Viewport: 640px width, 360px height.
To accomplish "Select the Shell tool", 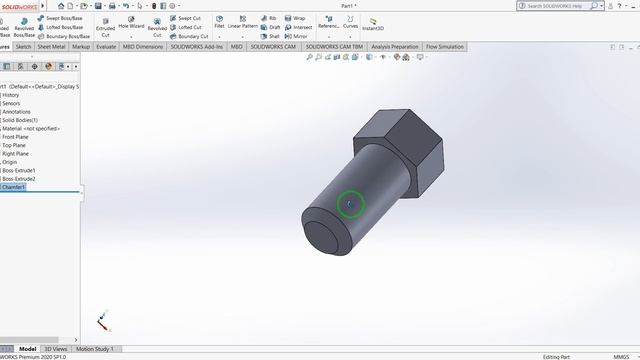I will [x=270, y=36].
